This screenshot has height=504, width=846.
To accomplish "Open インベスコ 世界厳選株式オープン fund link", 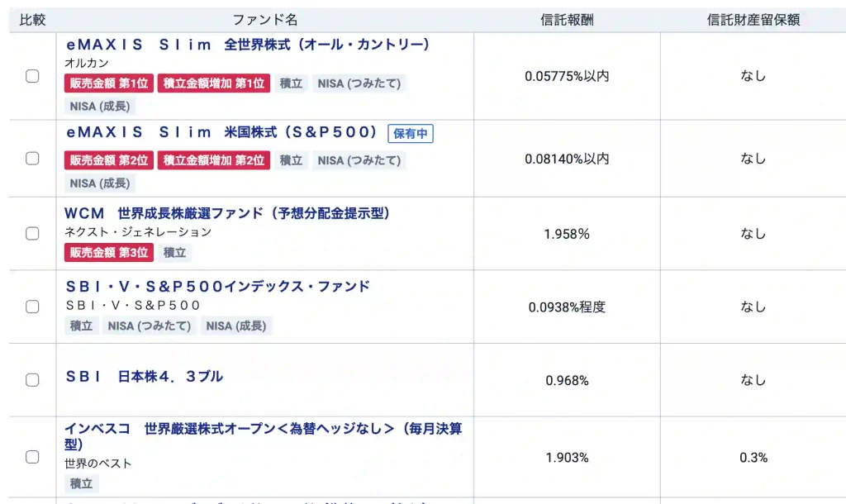I will coord(264,436).
